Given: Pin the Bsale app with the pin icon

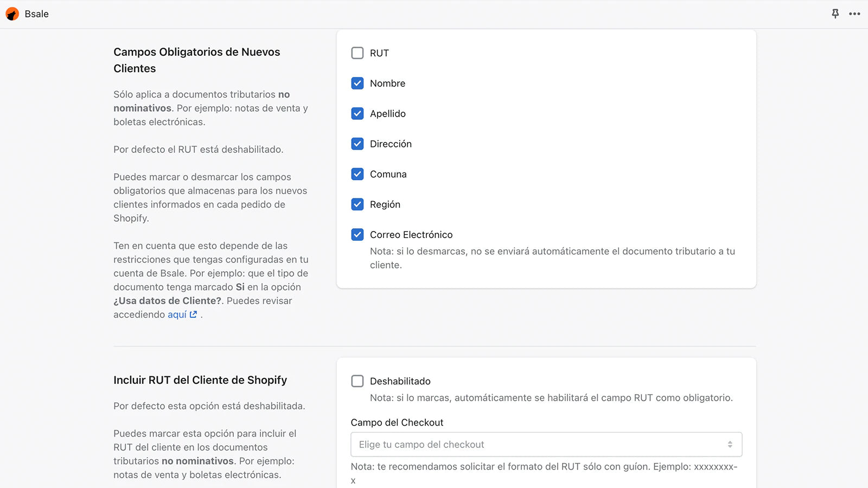Looking at the screenshot, I should pyautogui.click(x=835, y=14).
